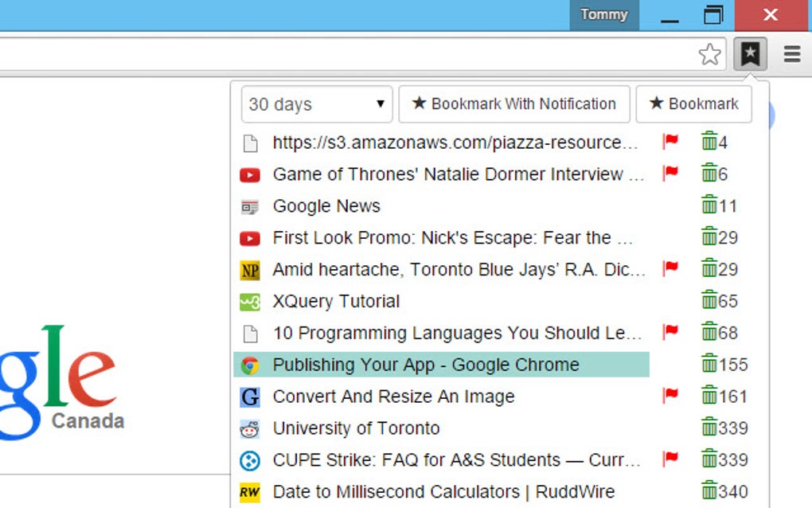Open the bookmark notification extension icon
Image resolution: width=812 pixels, height=508 pixels.
[x=749, y=53]
